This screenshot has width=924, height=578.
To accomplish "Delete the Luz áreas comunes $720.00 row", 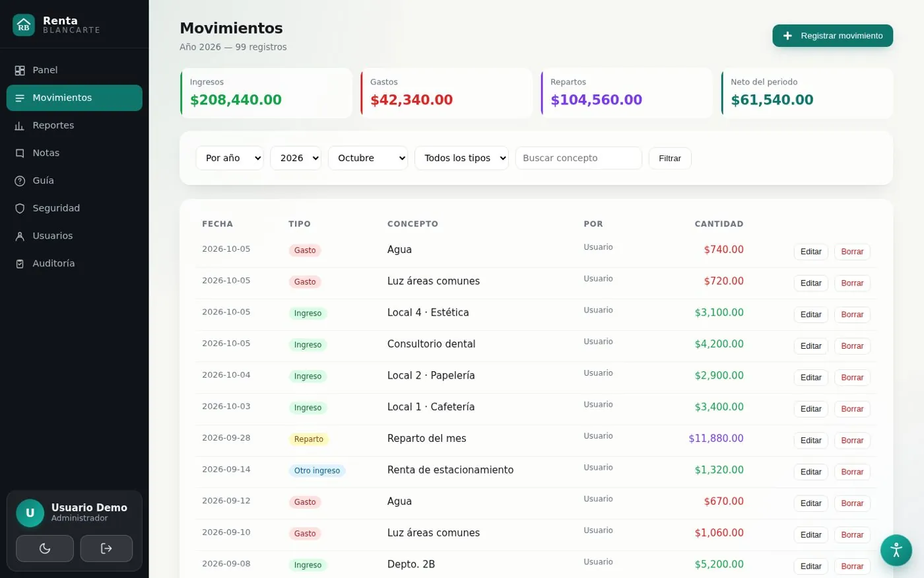I will pos(852,283).
